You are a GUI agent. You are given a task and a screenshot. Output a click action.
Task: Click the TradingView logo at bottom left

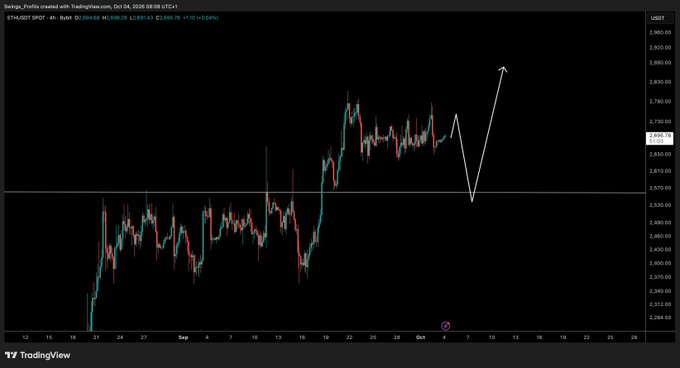(x=37, y=355)
